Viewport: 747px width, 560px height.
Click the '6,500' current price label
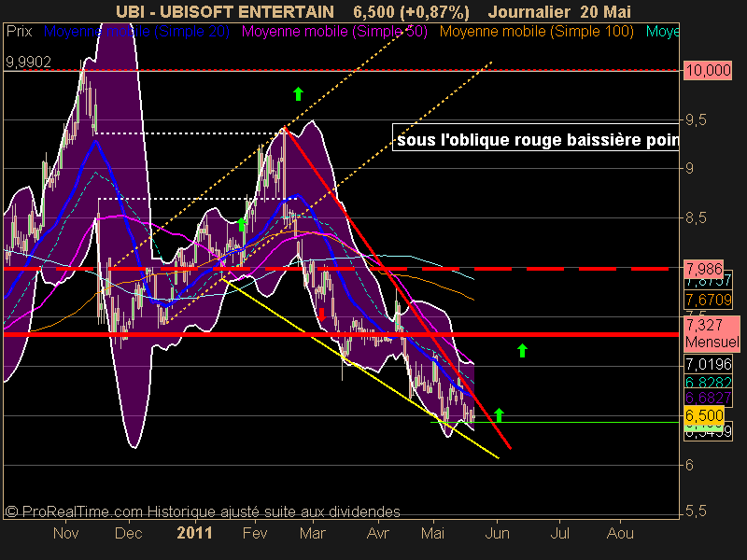(704, 415)
